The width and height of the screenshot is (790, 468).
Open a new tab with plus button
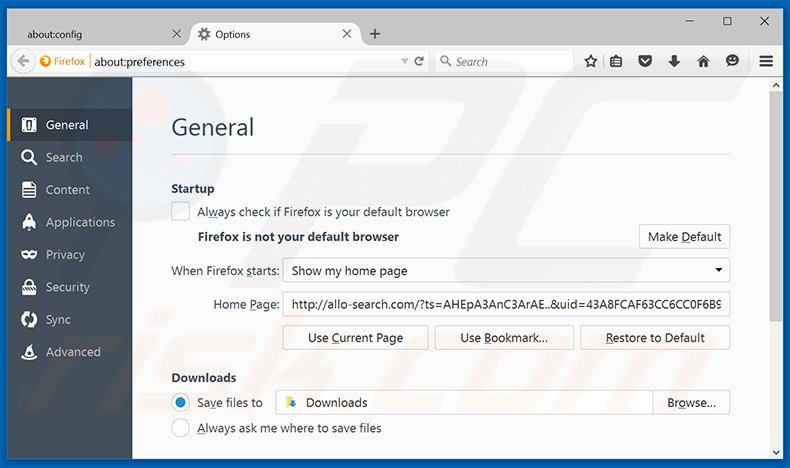pyautogui.click(x=375, y=34)
